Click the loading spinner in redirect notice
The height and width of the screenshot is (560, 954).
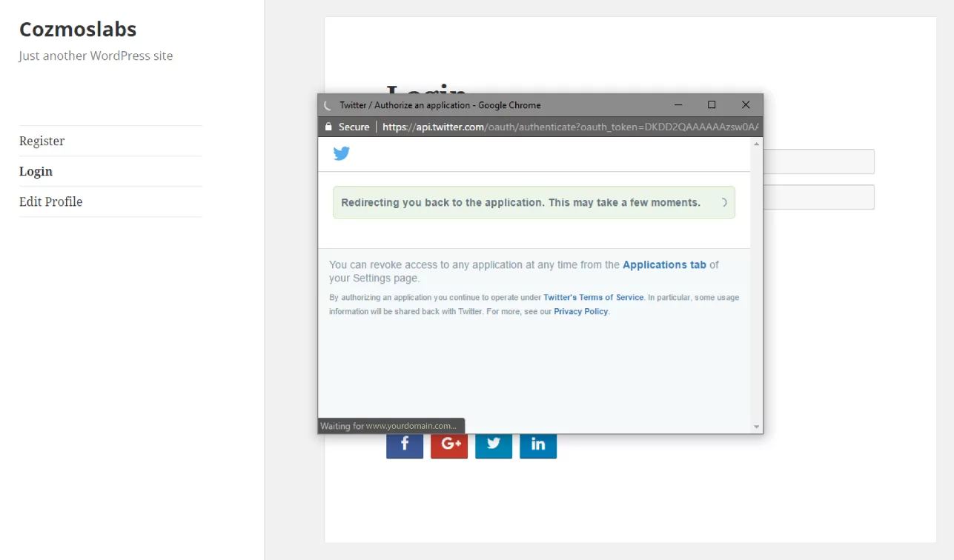[723, 202]
